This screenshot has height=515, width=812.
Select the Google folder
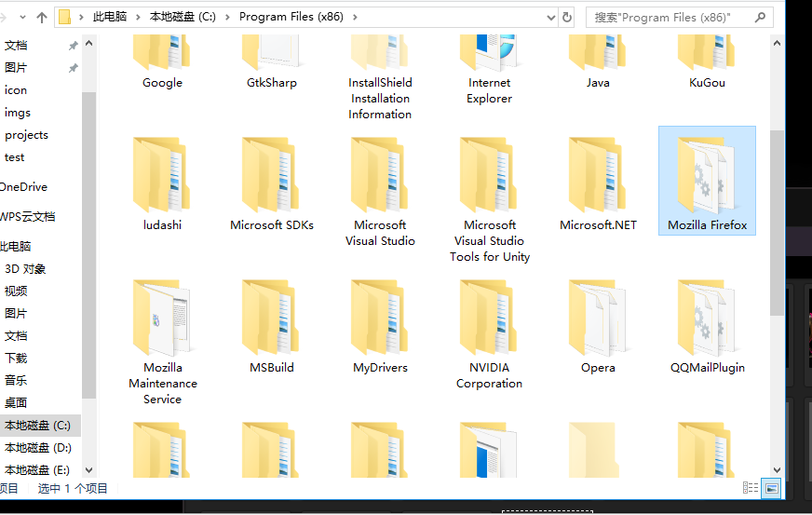162,62
